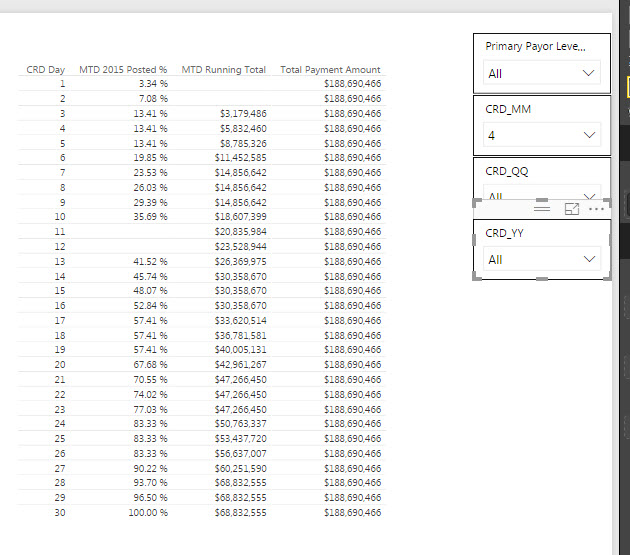Screen dimensions: 630x555
Task: Sort by MTD 2015 Posted % header
Action: pos(123,70)
